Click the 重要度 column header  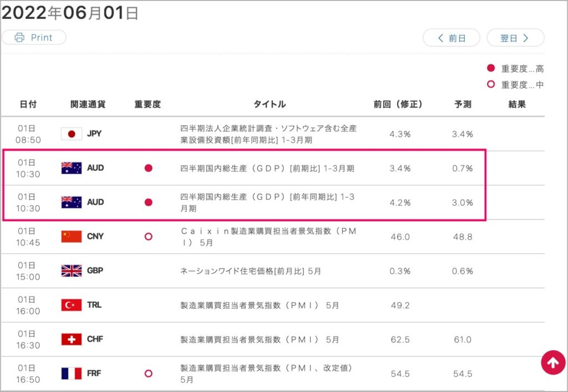click(148, 104)
